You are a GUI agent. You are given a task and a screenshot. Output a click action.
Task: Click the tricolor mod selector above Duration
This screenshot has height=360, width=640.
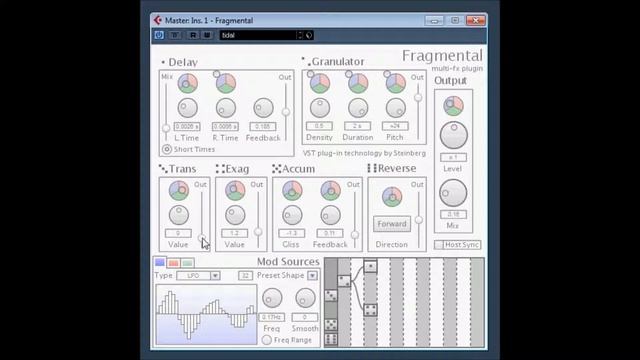click(358, 83)
